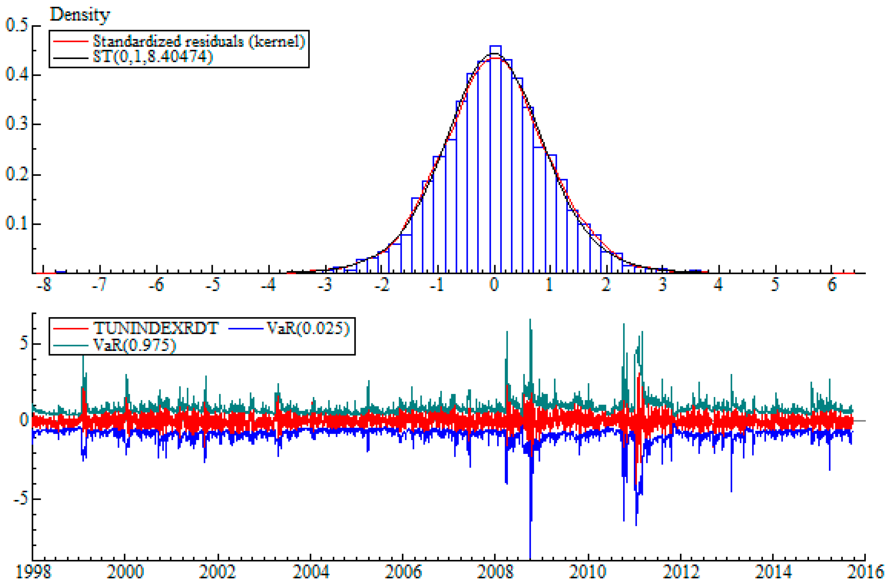Click the 2014 year label on time axis
The height and width of the screenshot is (588, 892).
click(773, 572)
